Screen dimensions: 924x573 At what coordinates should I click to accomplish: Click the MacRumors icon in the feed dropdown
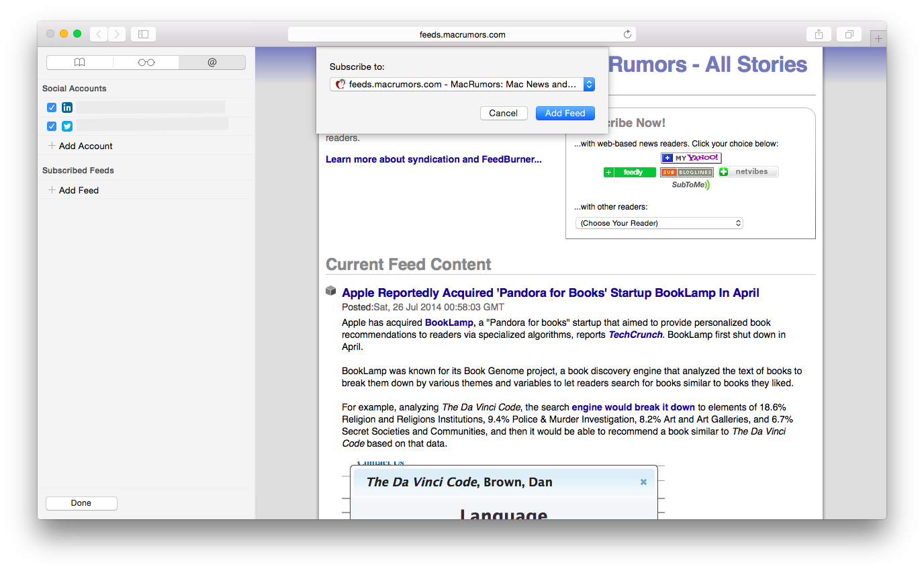click(340, 84)
